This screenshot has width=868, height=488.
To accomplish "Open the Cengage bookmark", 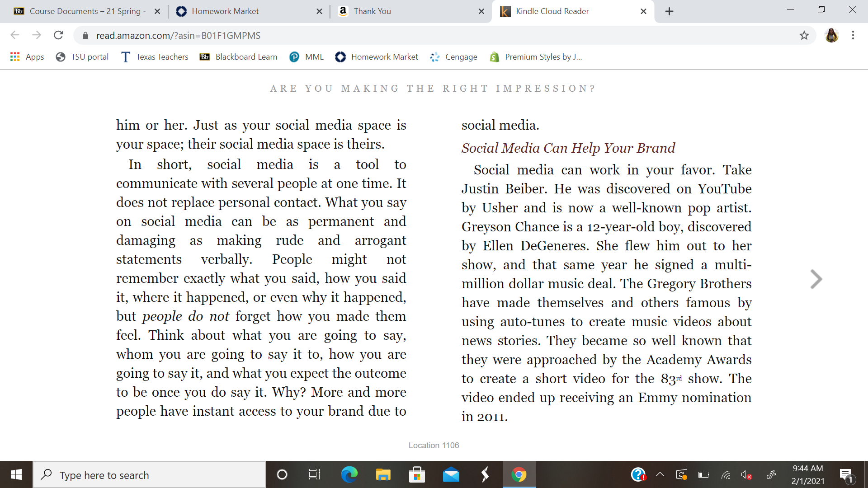I will pyautogui.click(x=453, y=57).
